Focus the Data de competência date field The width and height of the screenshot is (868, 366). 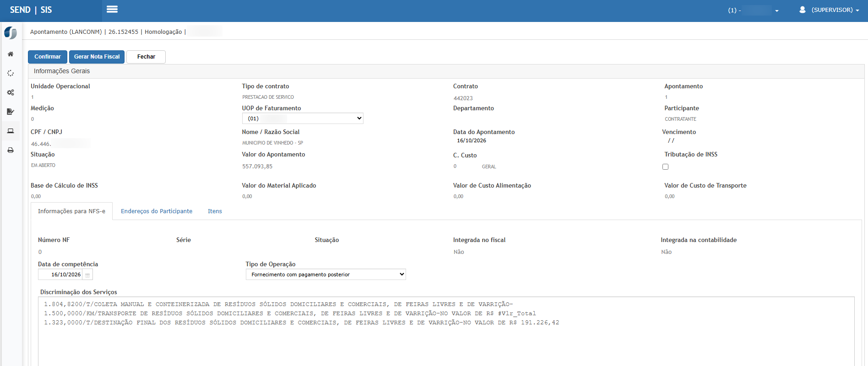pos(60,274)
